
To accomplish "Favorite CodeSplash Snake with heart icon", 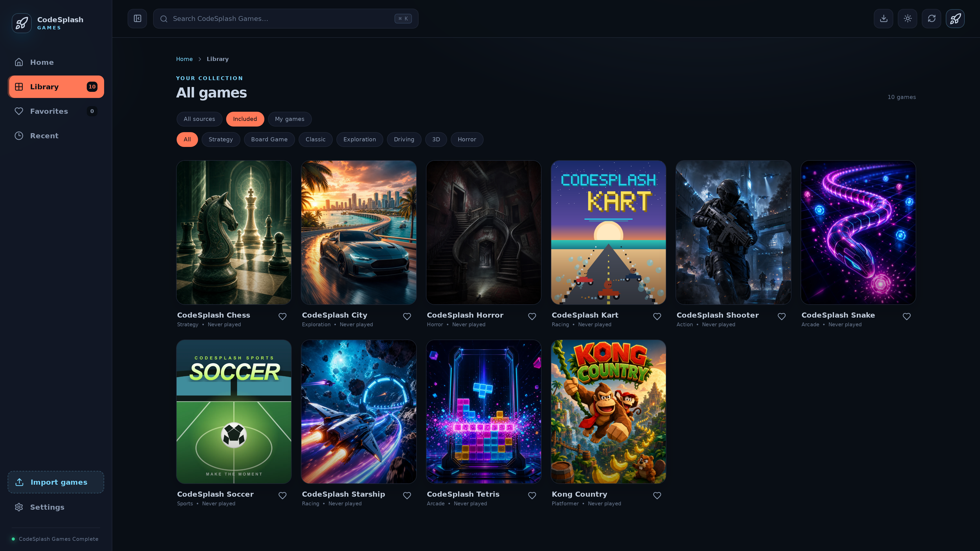I will (906, 316).
